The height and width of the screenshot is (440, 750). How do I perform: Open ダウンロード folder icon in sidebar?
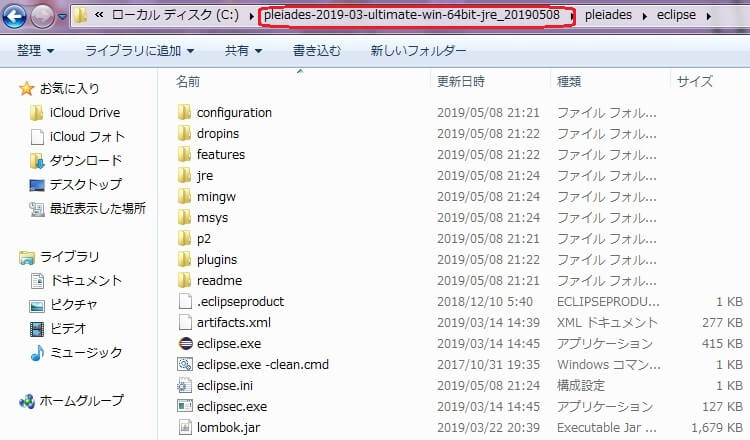37,161
